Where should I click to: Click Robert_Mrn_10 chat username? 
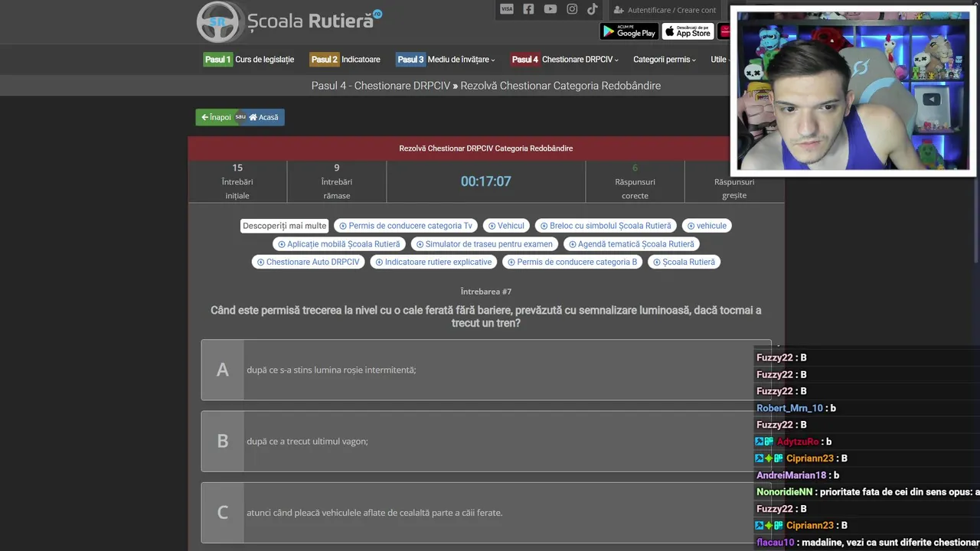(789, 408)
